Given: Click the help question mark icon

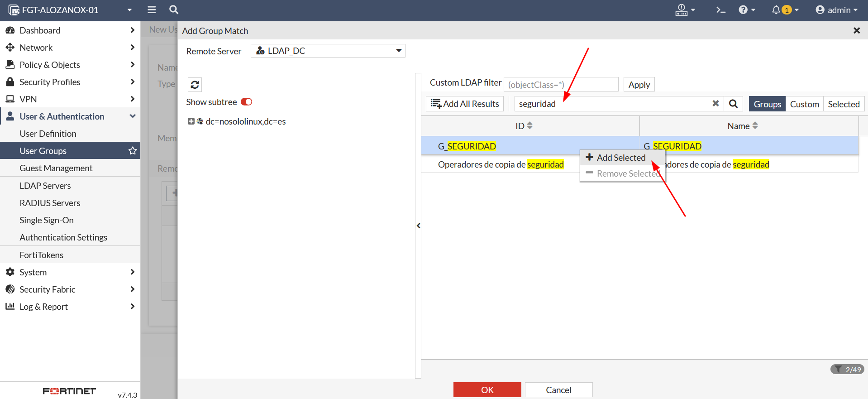Looking at the screenshot, I should [743, 10].
